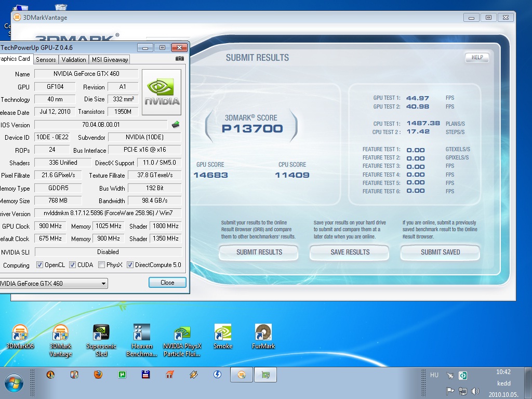
Task: Open the volume speaker tray icon
Action: [x=476, y=391]
